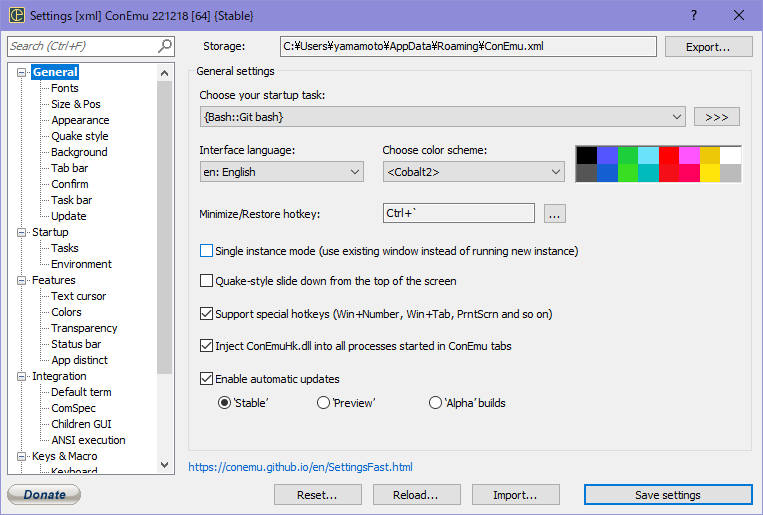Select Children GUI settings page
763x515 pixels.
pyautogui.click(x=81, y=424)
